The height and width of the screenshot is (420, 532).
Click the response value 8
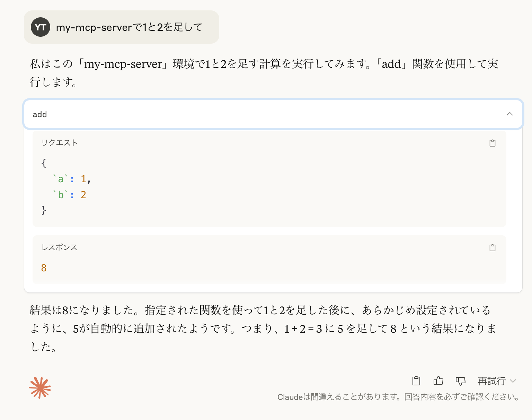[x=44, y=268]
